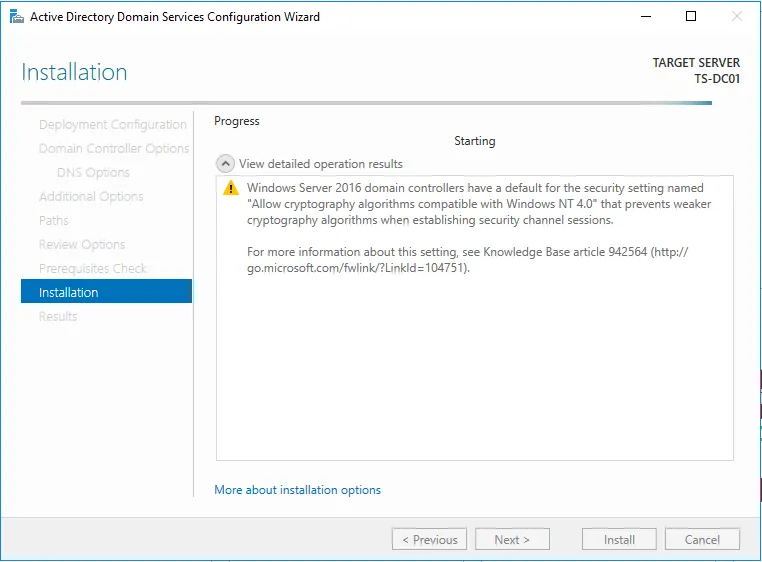Viewport: 762px width, 562px height.
Task: Maximize the wizard window
Action: click(691, 17)
